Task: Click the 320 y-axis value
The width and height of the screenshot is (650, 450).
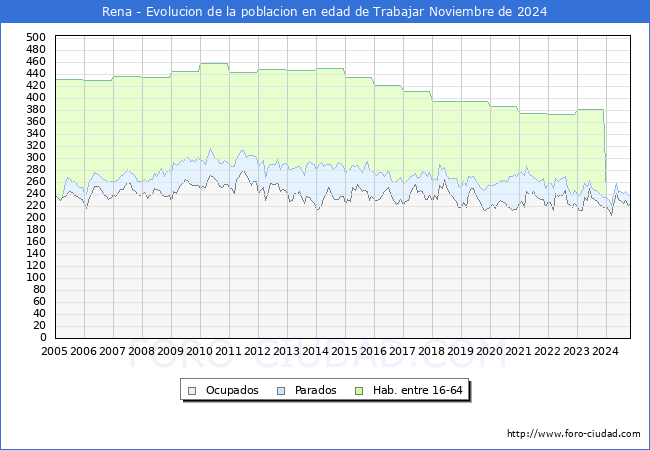Action: pyautogui.click(x=36, y=146)
